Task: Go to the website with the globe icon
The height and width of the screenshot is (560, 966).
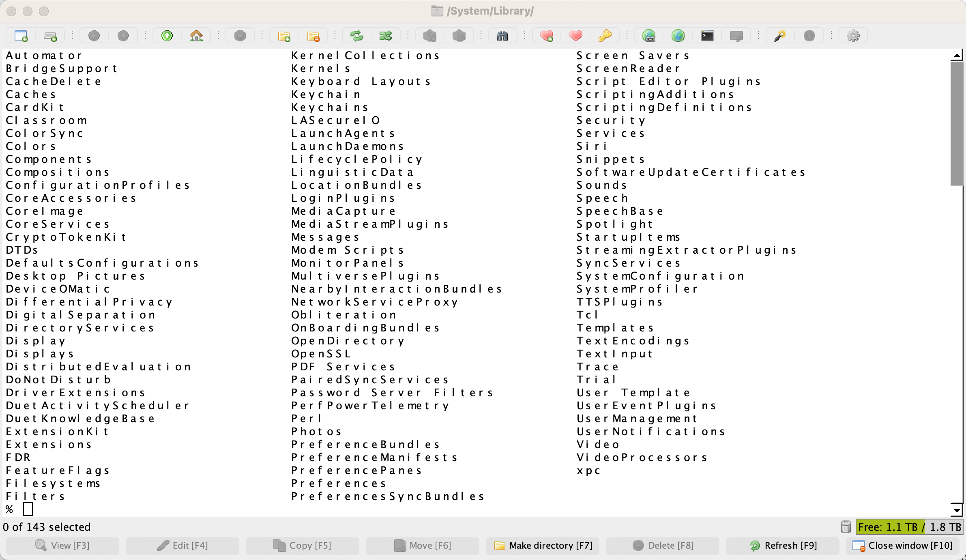Action: click(x=678, y=36)
